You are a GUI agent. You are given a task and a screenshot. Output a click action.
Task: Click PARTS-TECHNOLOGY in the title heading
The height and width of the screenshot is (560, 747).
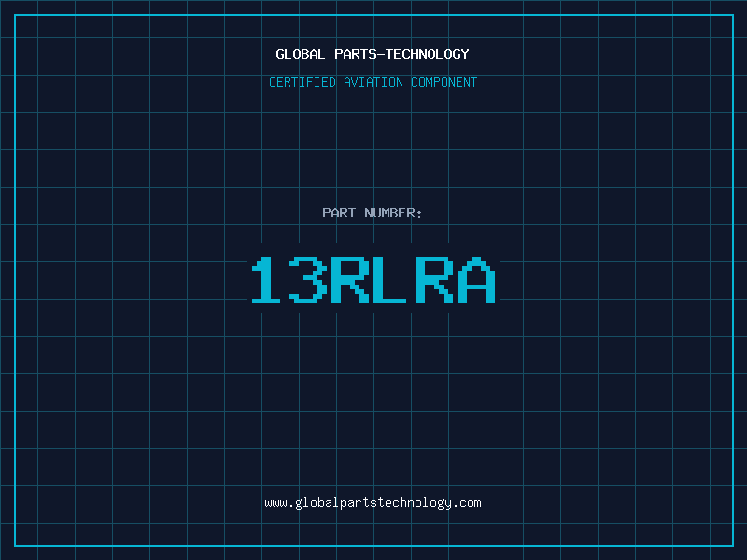click(x=401, y=54)
